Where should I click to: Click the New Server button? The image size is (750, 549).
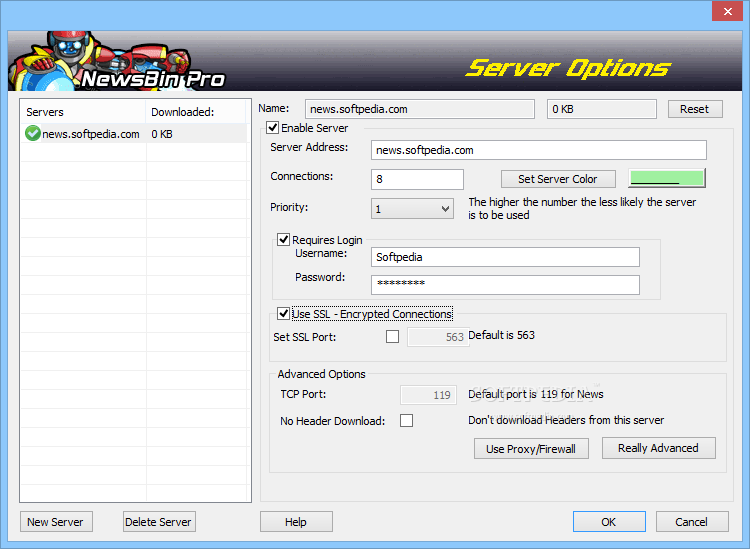coord(56,521)
